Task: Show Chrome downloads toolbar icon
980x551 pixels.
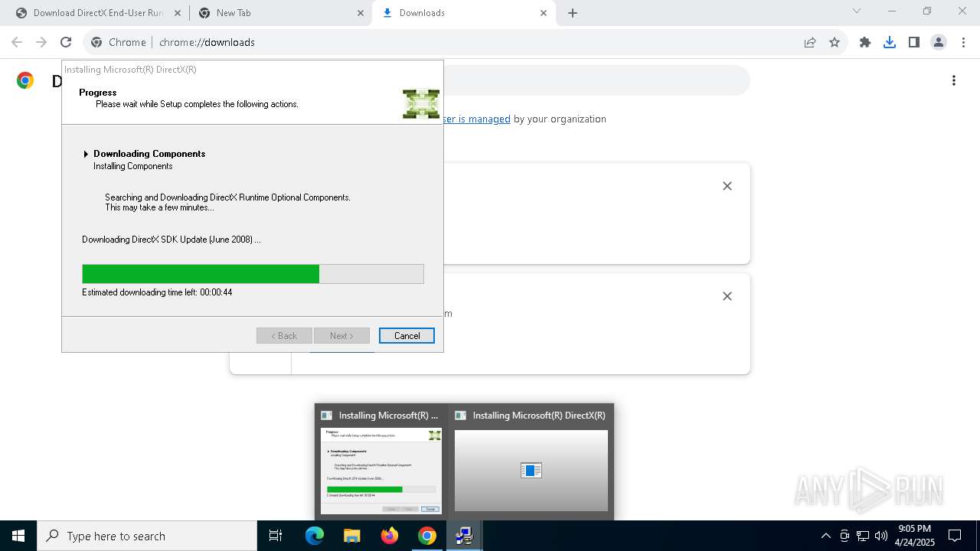Action: 890,42
